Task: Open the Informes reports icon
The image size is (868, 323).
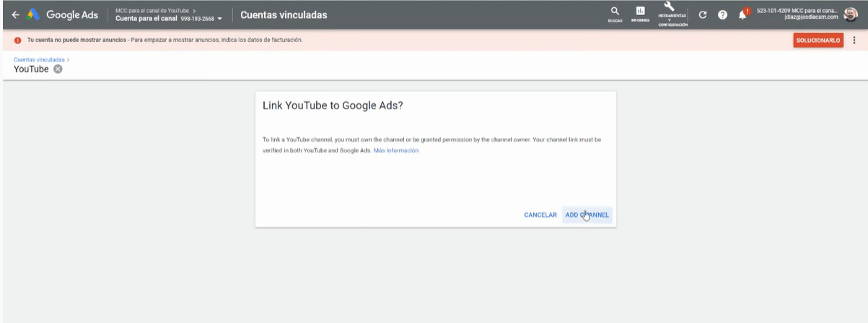Action: (640, 14)
